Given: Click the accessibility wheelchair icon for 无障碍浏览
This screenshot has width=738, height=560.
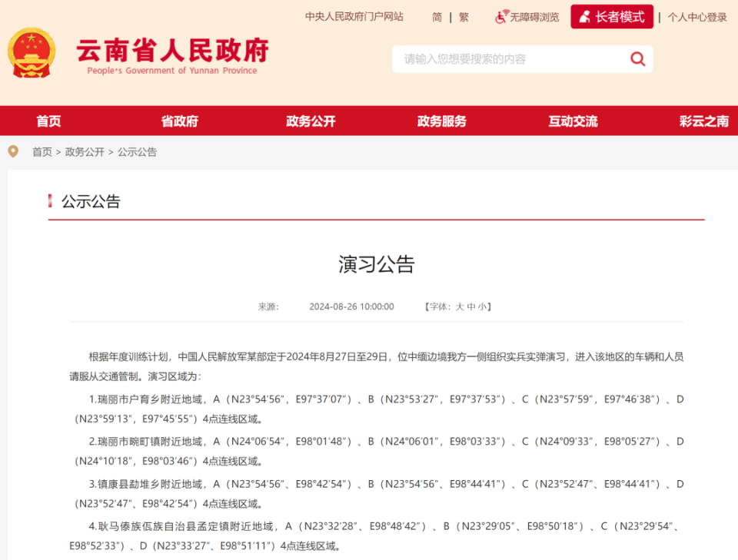Looking at the screenshot, I should point(501,17).
